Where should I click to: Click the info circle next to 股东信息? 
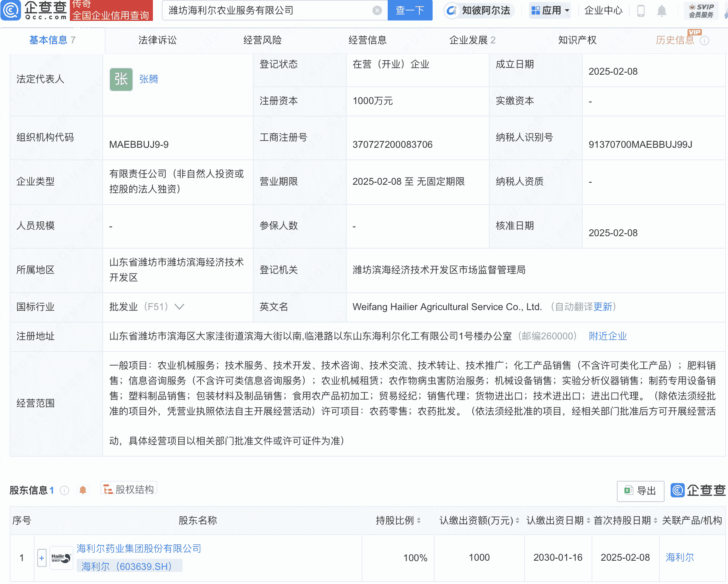(x=64, y=490)
